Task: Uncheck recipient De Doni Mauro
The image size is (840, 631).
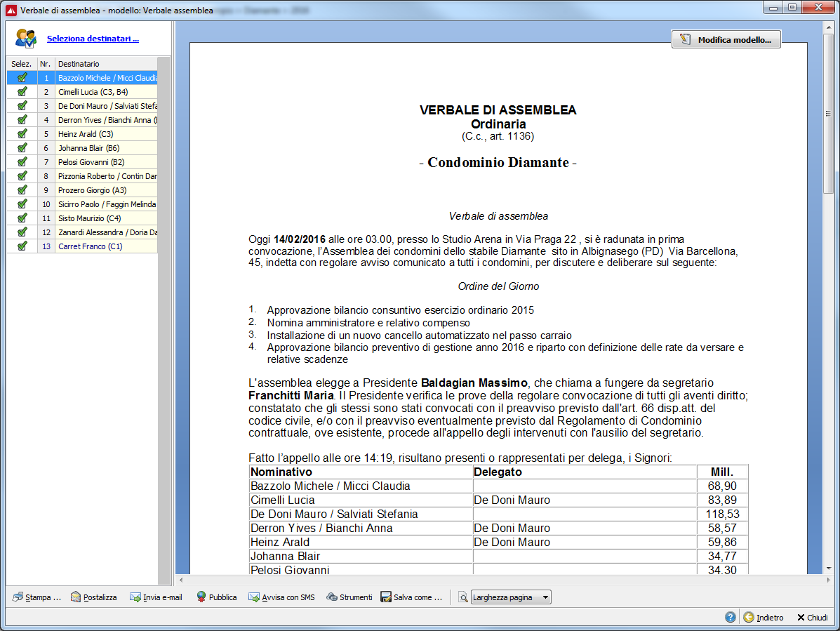Action: point(22,105)
